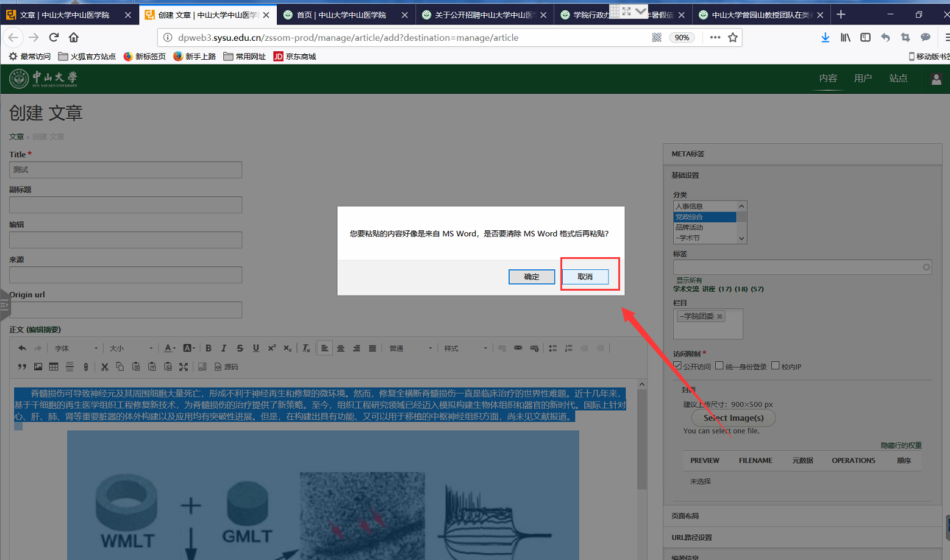Click the remove format icon

306,348
